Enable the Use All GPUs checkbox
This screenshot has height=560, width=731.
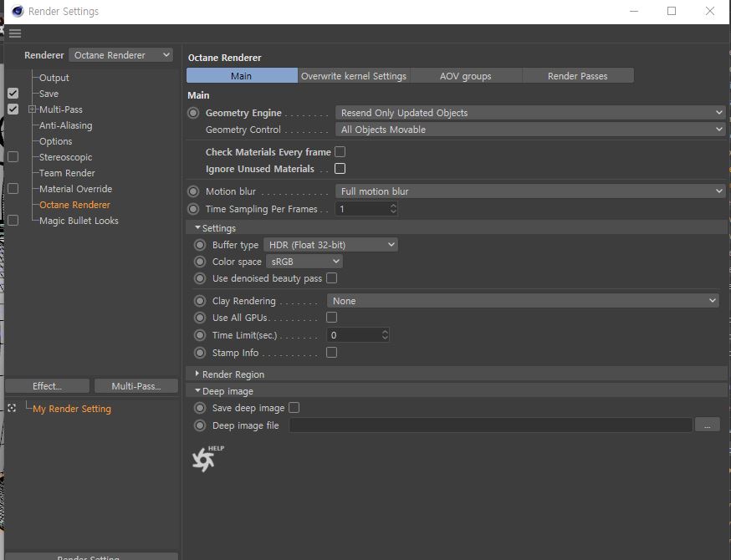coord(331,318)
